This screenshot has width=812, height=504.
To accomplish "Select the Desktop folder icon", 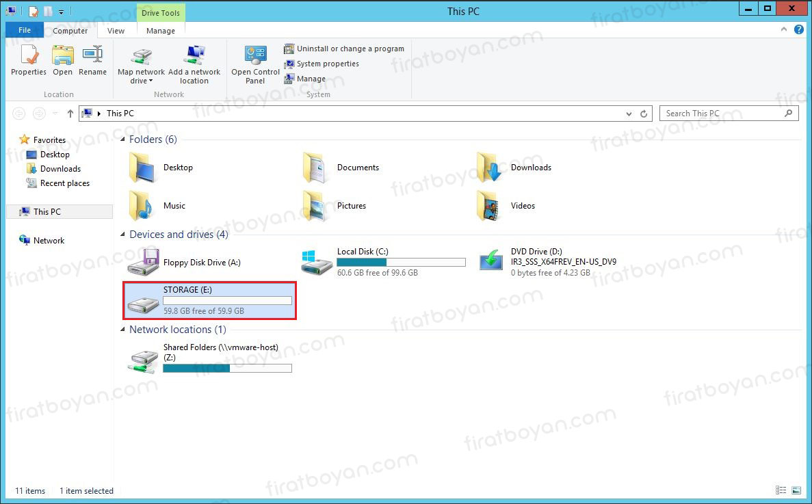I will point(142,168).
